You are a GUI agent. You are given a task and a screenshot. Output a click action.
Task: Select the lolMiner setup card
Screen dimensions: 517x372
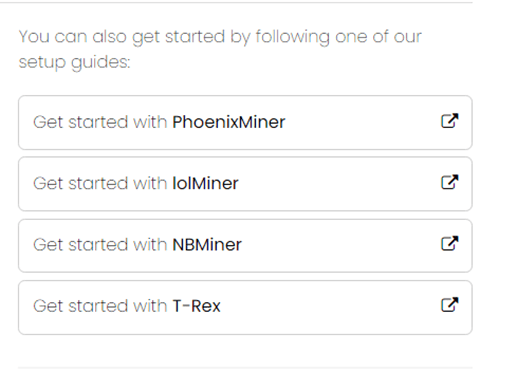point(245,184)
